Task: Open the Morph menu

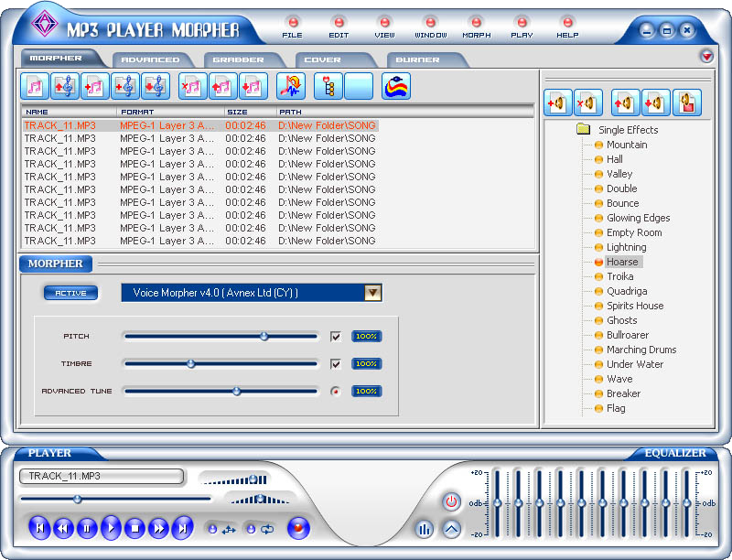Action: pos(476,27)
